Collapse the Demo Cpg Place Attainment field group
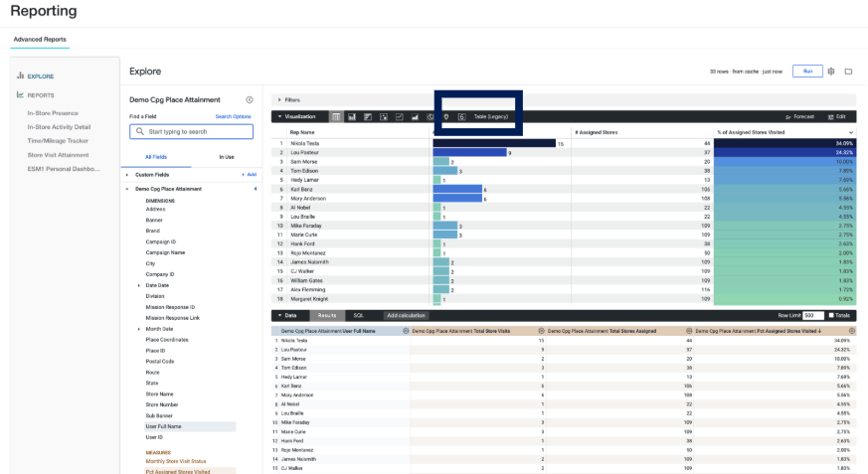The height and width of the screenshot is (474, 868). point(126,189)
